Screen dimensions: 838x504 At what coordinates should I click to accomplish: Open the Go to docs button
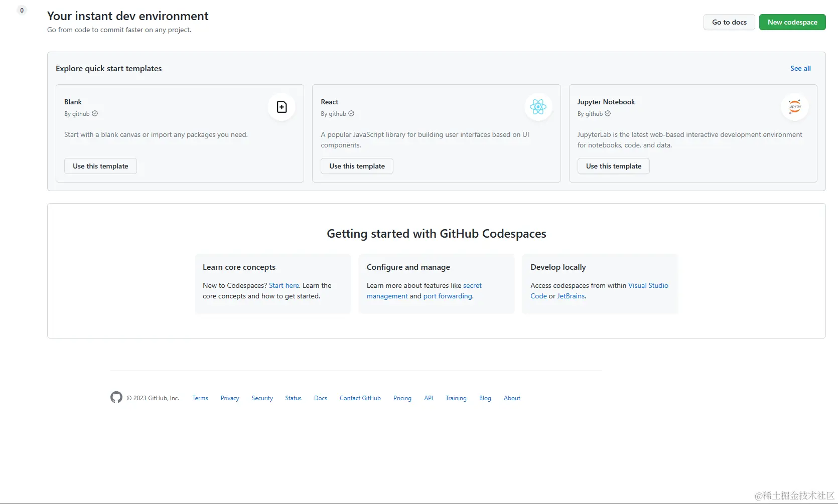pyautogui.click(x=729, y=22)
